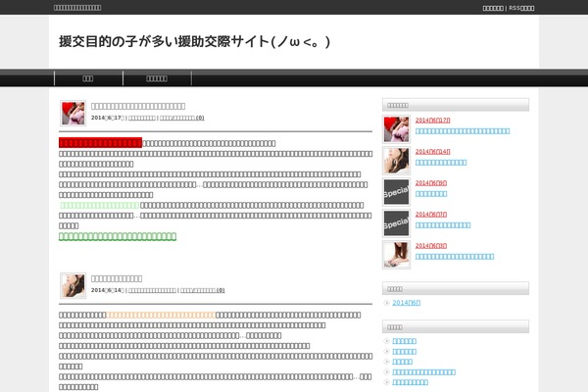The width and height of the screenshot is (588, 392).
Task: Open the blue title link under the sidebar 2014-6-9 date
Action: [431, 194]
